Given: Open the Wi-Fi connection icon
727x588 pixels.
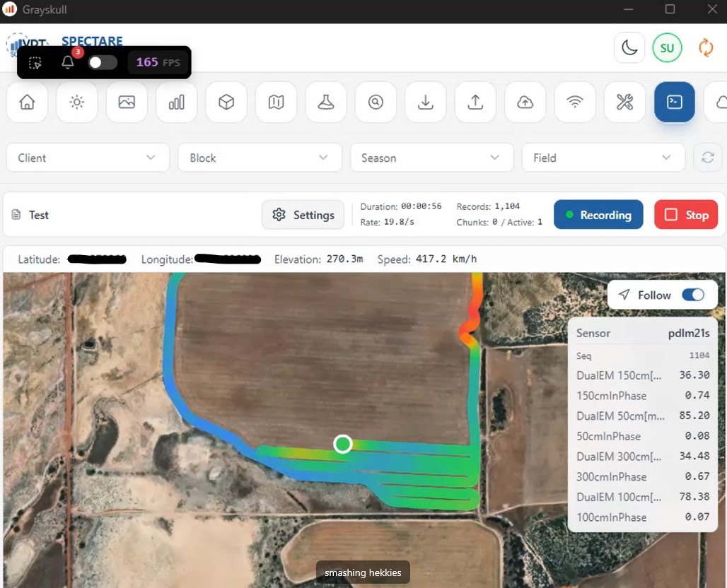Looking at the screenshot, I should pyautogui.click(x=575, y=102).
